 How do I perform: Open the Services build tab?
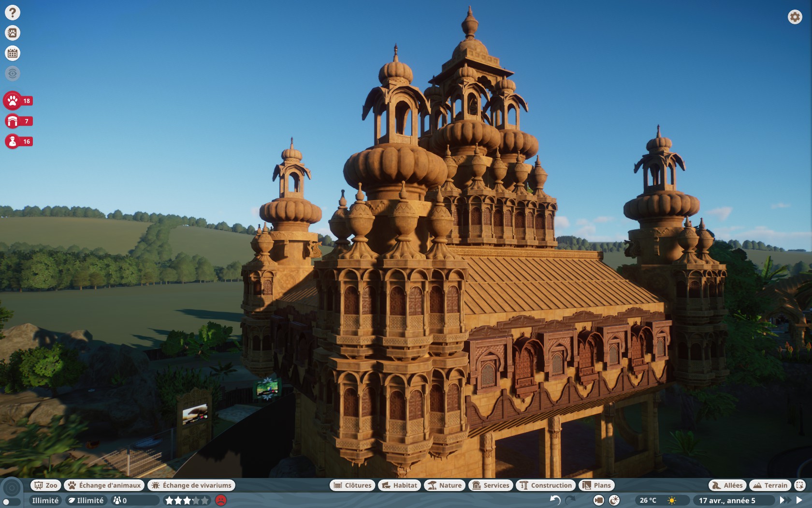point(491,485)
